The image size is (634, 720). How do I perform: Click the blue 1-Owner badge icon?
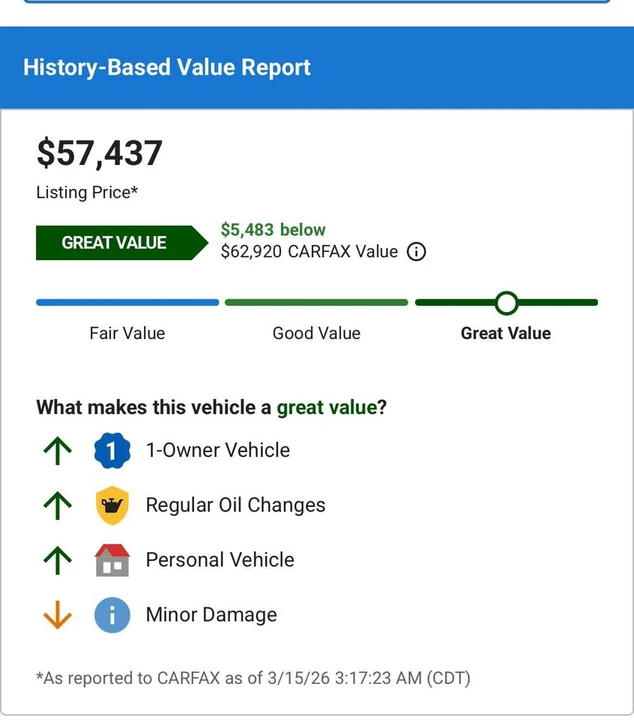pyautogui.click(x=112, y=450)
